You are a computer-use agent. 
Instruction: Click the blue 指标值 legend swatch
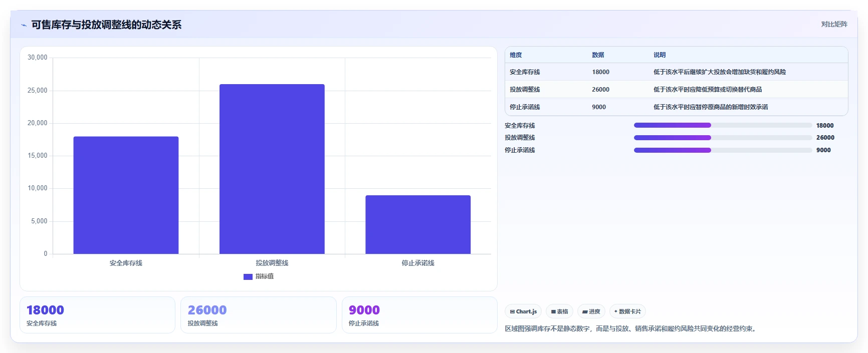pyautogui.click(x=248, y=276)
